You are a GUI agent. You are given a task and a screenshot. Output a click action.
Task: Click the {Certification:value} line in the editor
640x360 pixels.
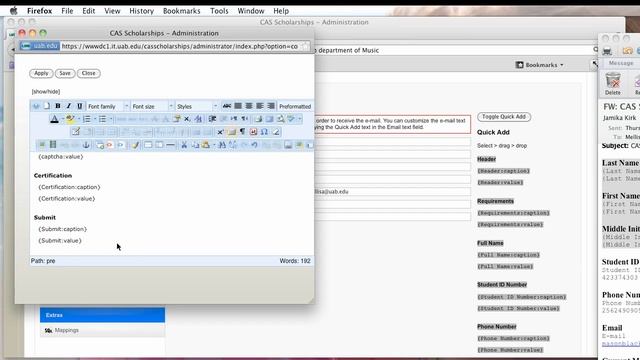click(67, 198)
